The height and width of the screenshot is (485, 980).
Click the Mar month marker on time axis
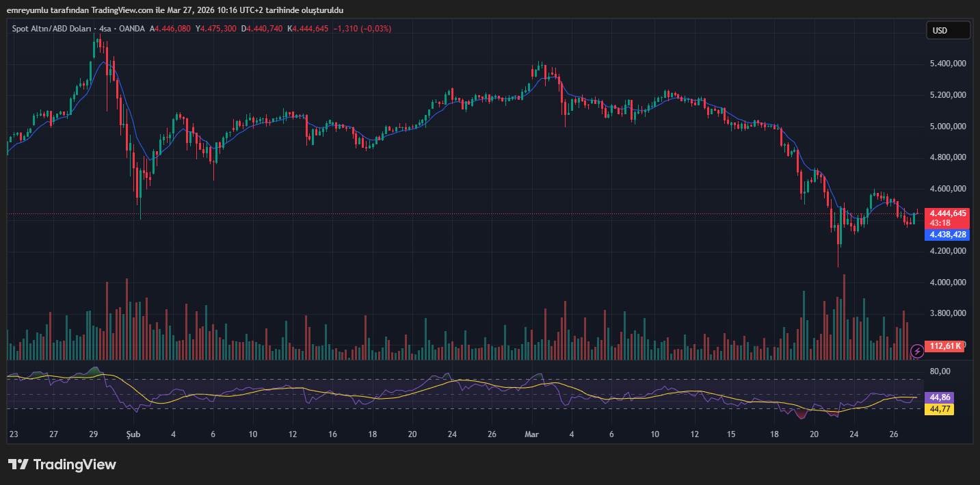[531, 434]
